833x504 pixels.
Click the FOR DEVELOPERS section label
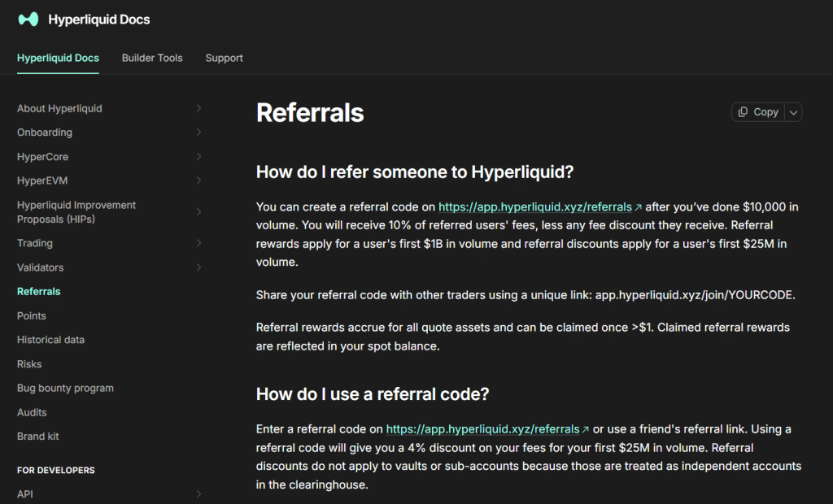(x=56, y=471)
